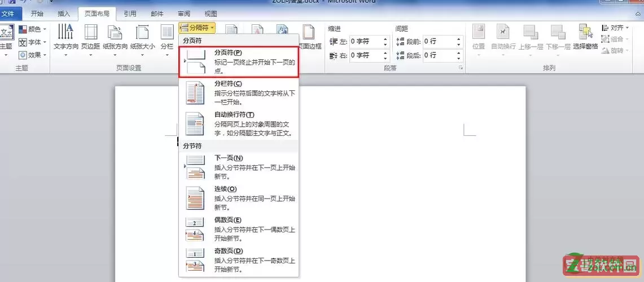Choose the 奇数页(D) odd page section break

pyautogui.click(x=239, y=260)
